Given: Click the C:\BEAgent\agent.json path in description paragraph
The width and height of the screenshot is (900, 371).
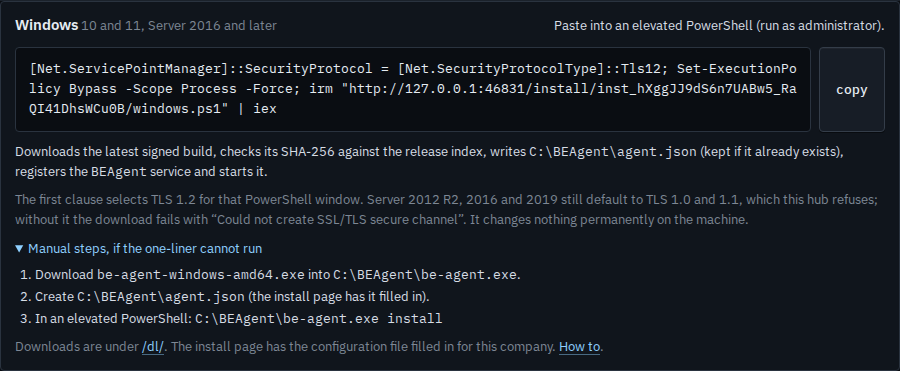Looking at the screenshot, I should tap(612, 152).
